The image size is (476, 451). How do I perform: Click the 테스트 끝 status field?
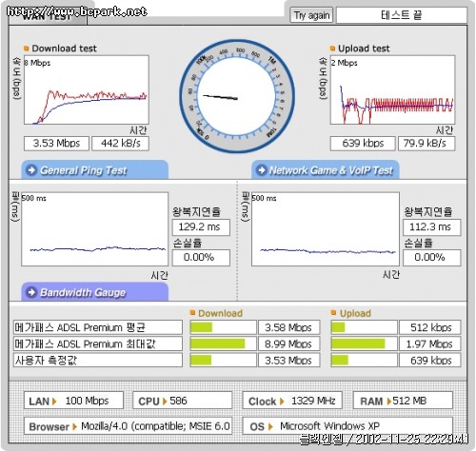click(x=402, y=15)
